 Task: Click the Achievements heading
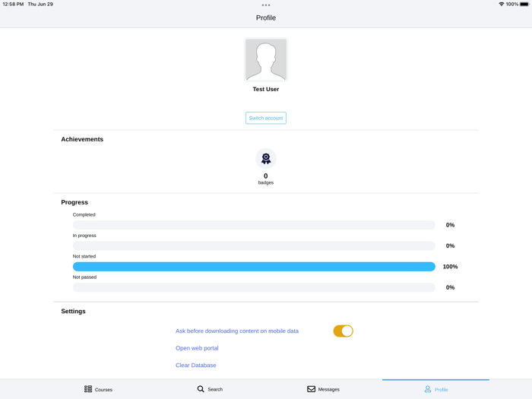point(82,139)
